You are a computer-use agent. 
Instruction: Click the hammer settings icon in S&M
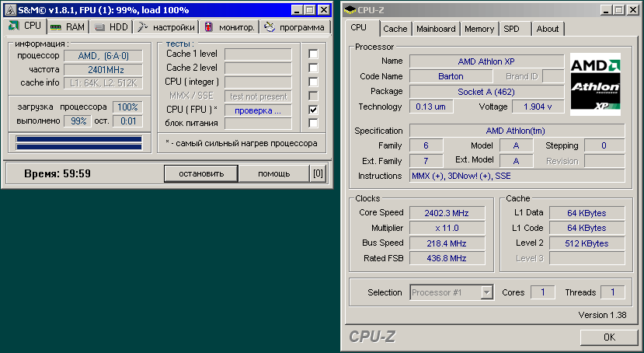point(142,27)
